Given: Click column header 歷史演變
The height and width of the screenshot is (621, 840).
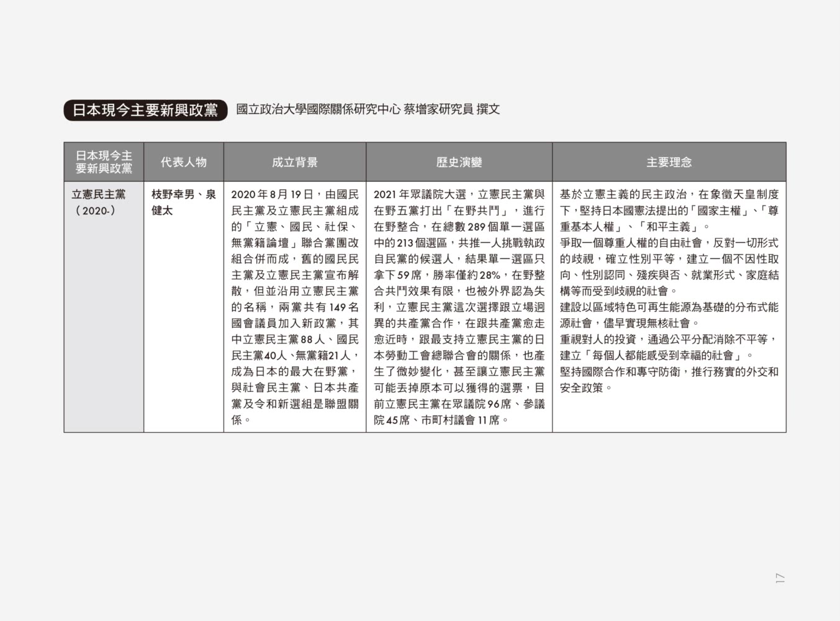Looking at the screenshot, I should 459,162.
